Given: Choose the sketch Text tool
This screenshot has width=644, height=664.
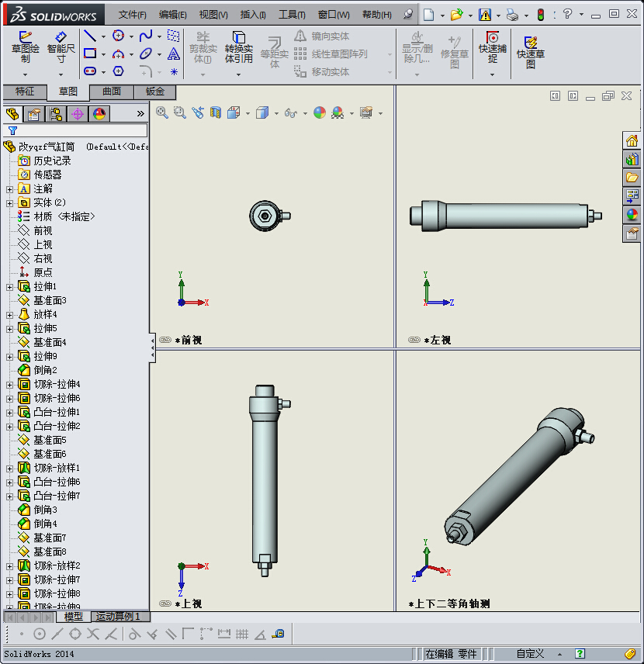Looking at the screenshot, I should tap(173, 54).
